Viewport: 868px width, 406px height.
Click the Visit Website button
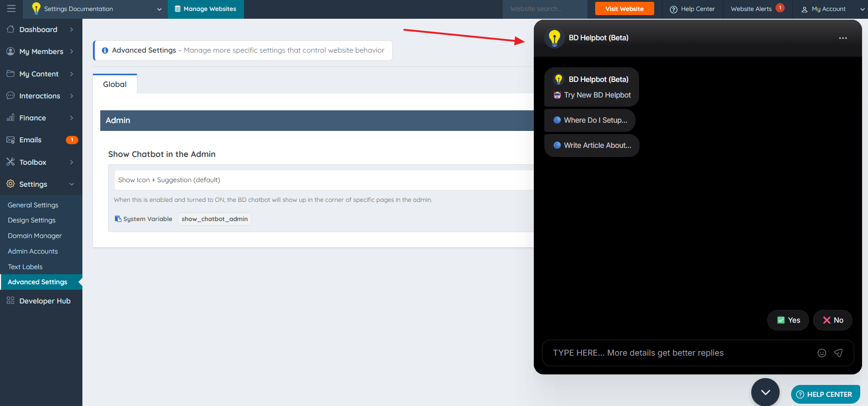[x=624, y=9]
